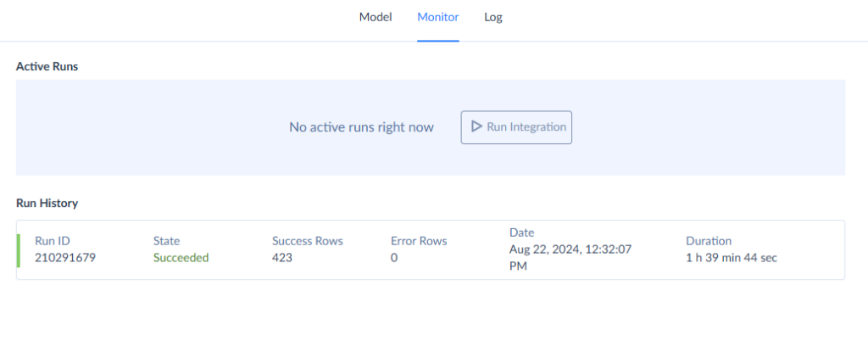Click the Success Rows value 423
Viewport: 868px width, 364px height.
282,258
